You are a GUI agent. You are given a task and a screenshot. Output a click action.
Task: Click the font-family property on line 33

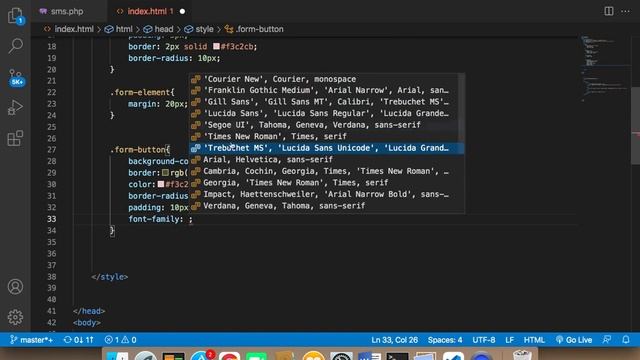point(153,219)
